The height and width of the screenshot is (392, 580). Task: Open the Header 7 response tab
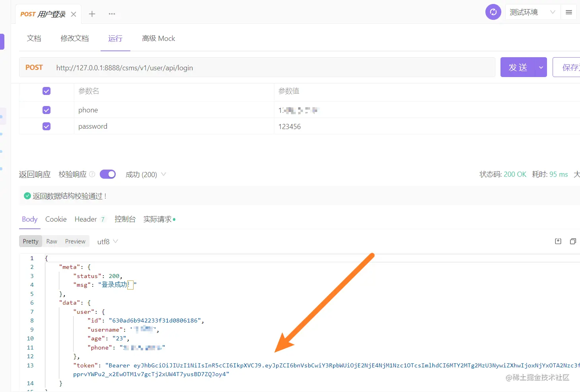(89, 219)
